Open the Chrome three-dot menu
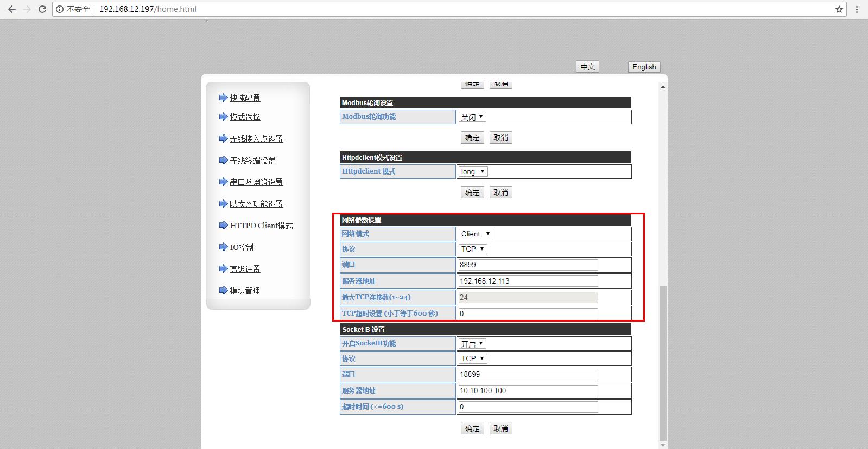The image size is (868, 449). [x=857, y=9]
